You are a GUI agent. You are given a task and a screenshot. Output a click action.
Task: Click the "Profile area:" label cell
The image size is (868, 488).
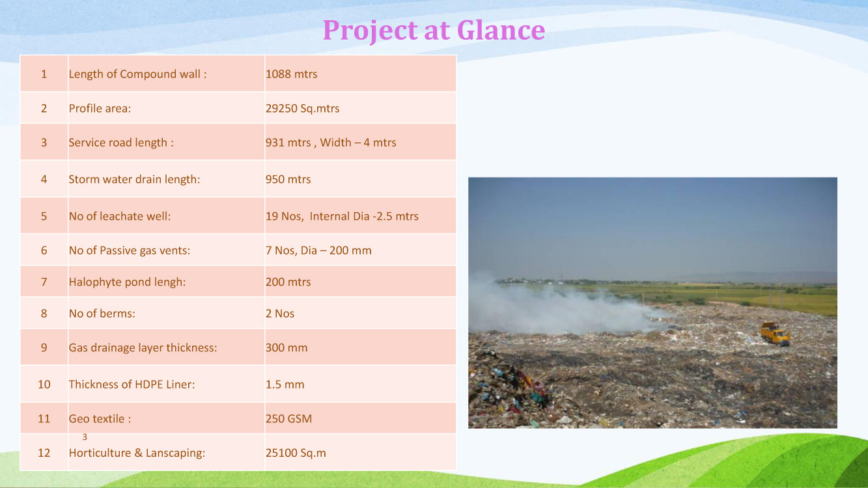(x=166, y=108)
